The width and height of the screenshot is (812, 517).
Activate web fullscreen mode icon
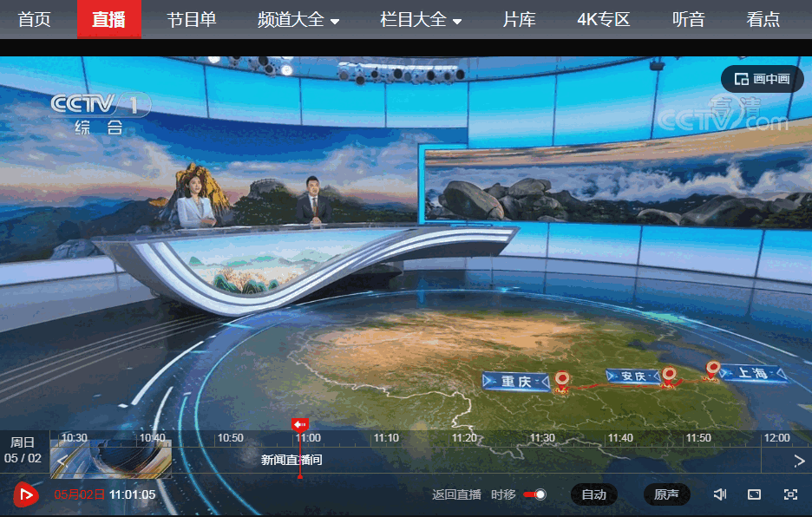pyautogui.click(x=754, y=494)
